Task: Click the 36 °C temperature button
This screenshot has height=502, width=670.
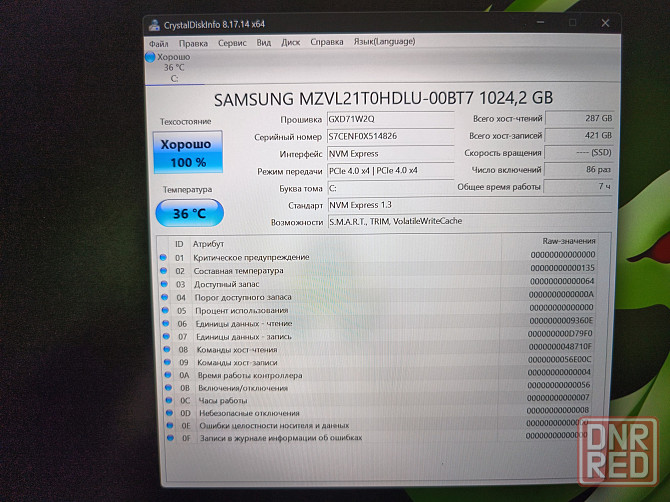Action: pyautogui.click(x=189, y=212)
